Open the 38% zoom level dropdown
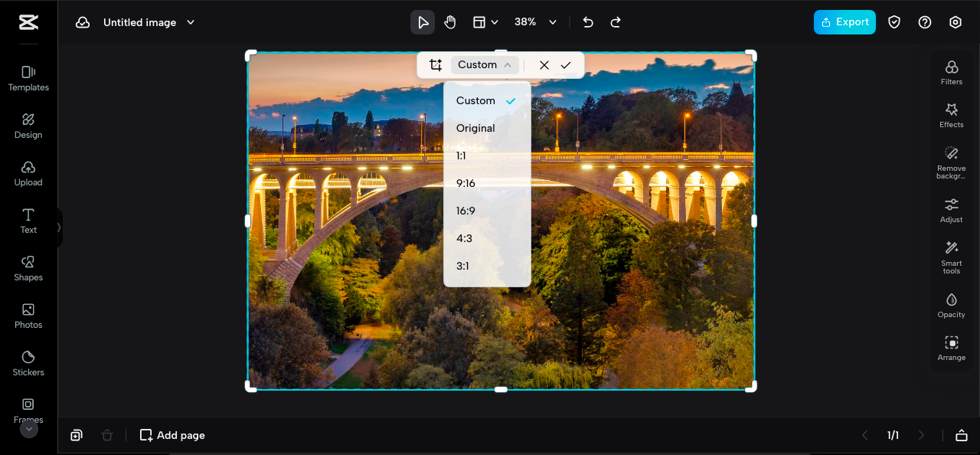Viewport: 980px width, 455px height. tap(535, 22)
